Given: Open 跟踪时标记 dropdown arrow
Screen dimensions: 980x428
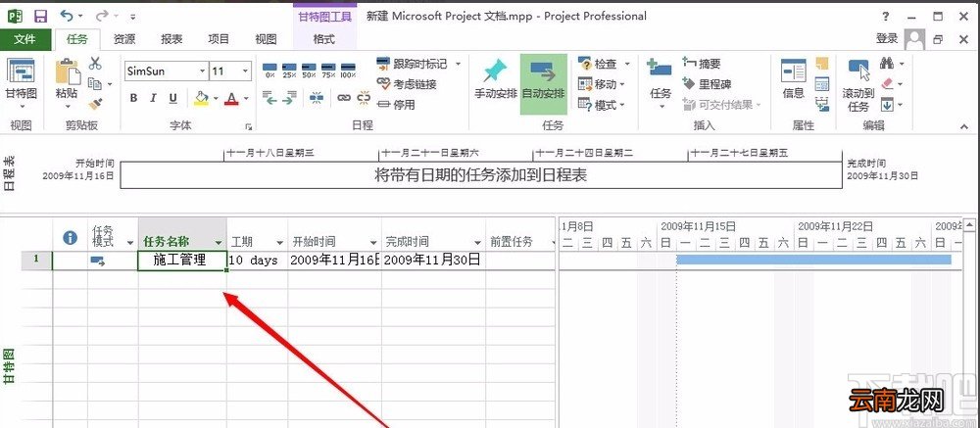Looking at the screenshot, I should click(x=458, y=63).
